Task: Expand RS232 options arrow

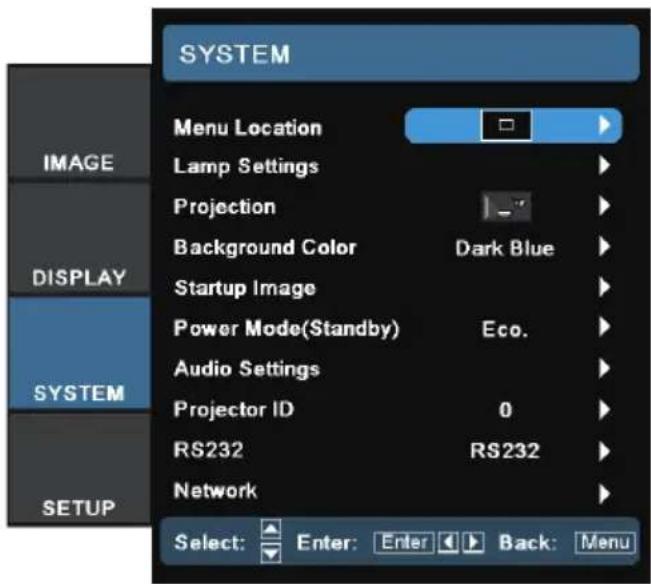Action: point(604,451)
